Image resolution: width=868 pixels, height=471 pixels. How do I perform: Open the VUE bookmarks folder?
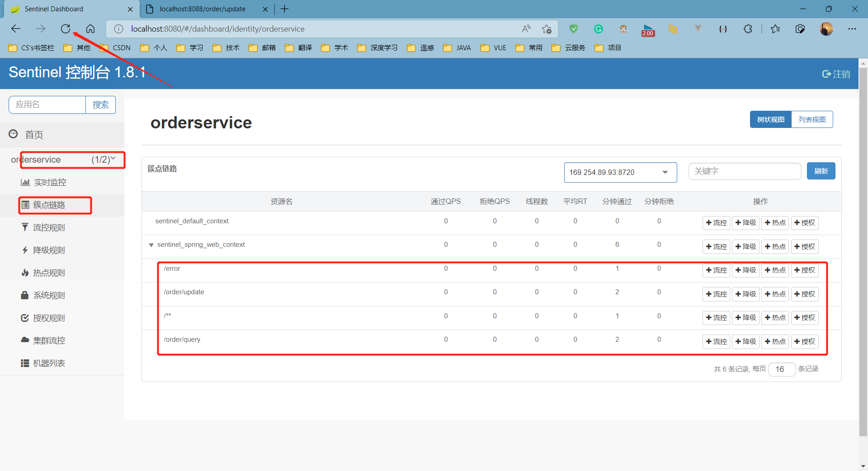click(x=494, y=48)
